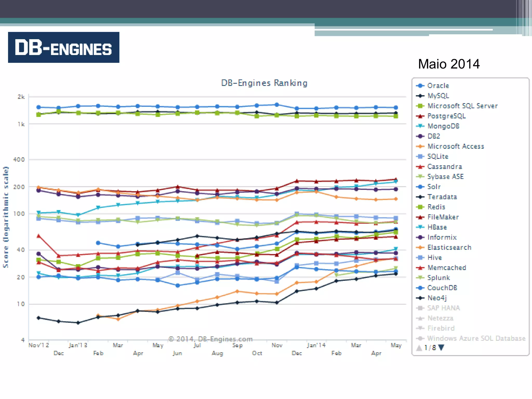This screenshot has height=399, width=532.
Task: Click the Neo4j legend diamond icon
Action: click(420, 298)
